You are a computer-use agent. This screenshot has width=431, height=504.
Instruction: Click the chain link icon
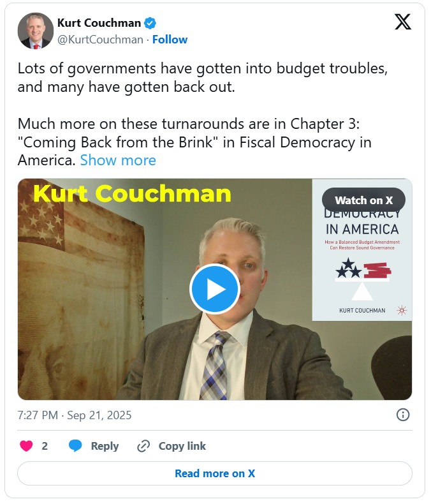[x=143, y=446]
